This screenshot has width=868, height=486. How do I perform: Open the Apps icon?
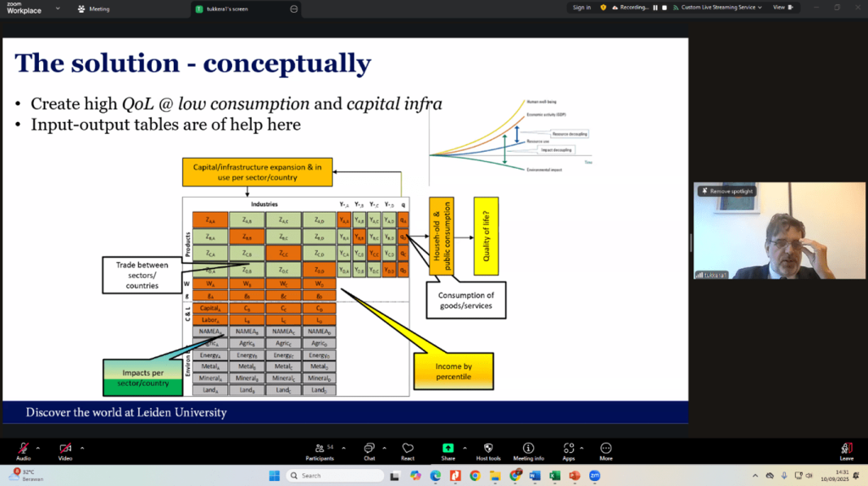coord(568,448)
